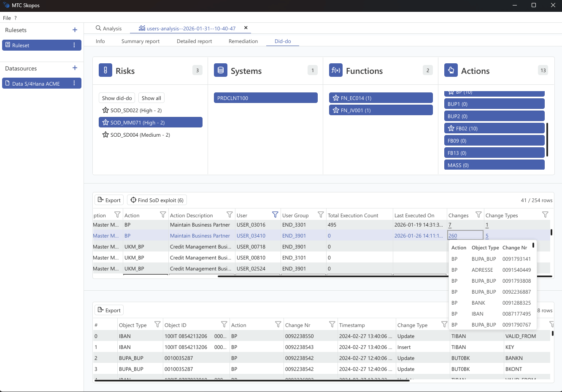Screen dimensions: 562x392
Task: Toggle star on SOD_SD004 risk
Action: pyautogui.click(x=105, y=135)
